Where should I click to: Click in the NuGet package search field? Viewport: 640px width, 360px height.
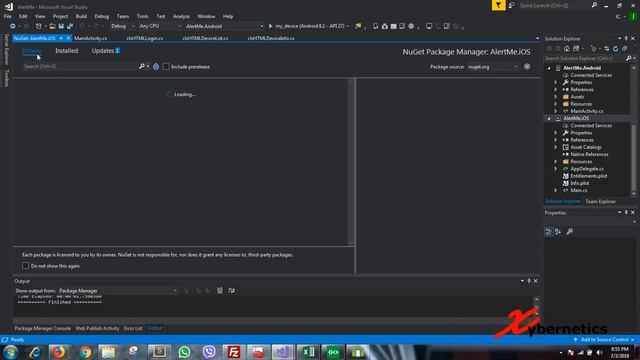tap(80, 66)
